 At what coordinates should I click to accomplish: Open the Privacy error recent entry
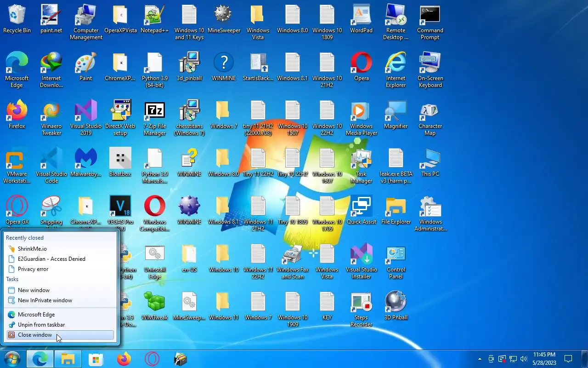tap(60, 269)
